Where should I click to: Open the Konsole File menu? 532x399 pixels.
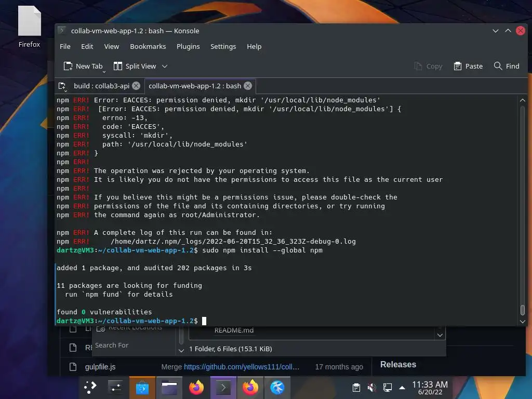point(65,46)
